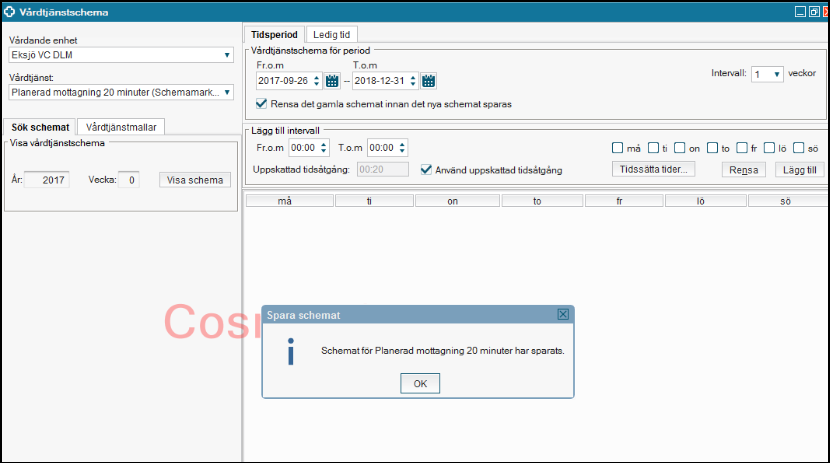The image size is (830, 464).
Task: Switch to the Ledig tid tab
Action: (x=330, y=34)
